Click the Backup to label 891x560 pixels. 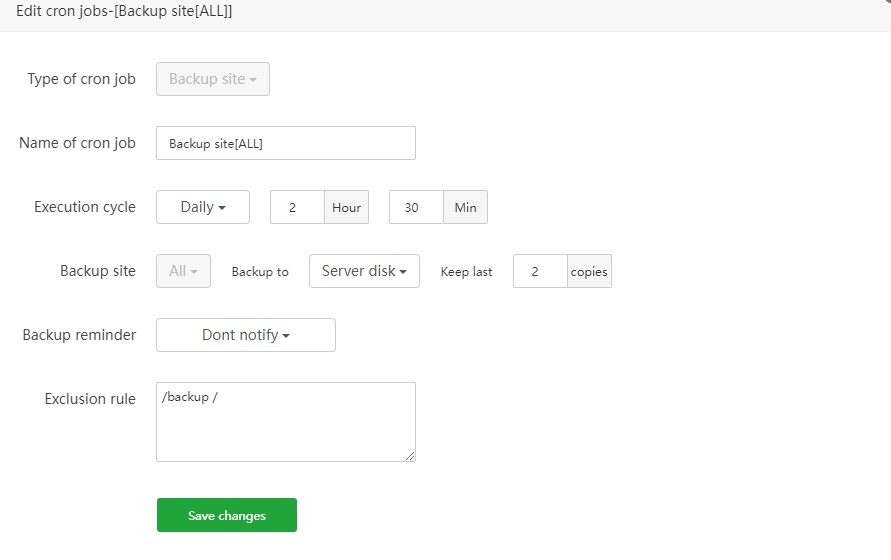tap(260, 272)
